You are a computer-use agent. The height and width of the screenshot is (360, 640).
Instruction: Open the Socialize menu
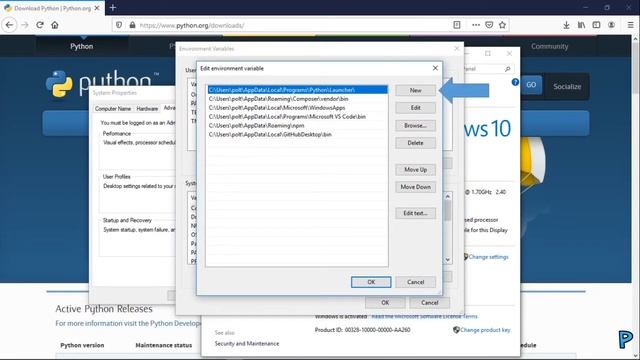tap(567, 86)
